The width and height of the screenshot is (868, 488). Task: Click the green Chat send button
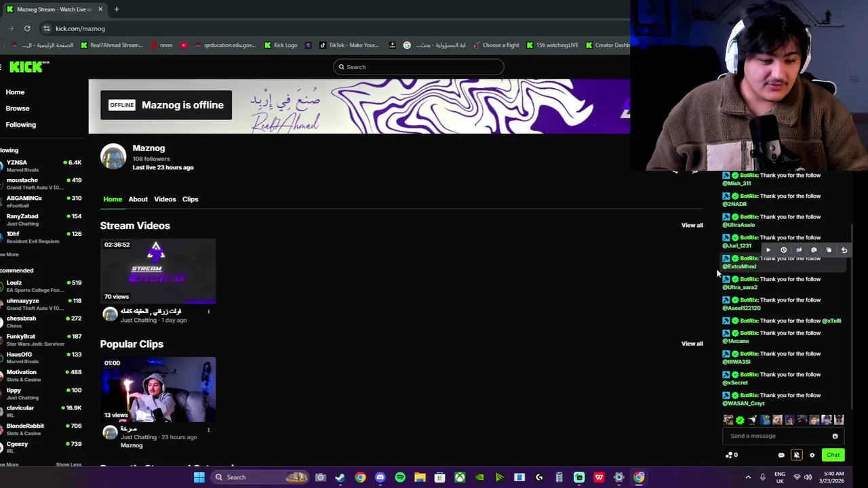[833, 455]
